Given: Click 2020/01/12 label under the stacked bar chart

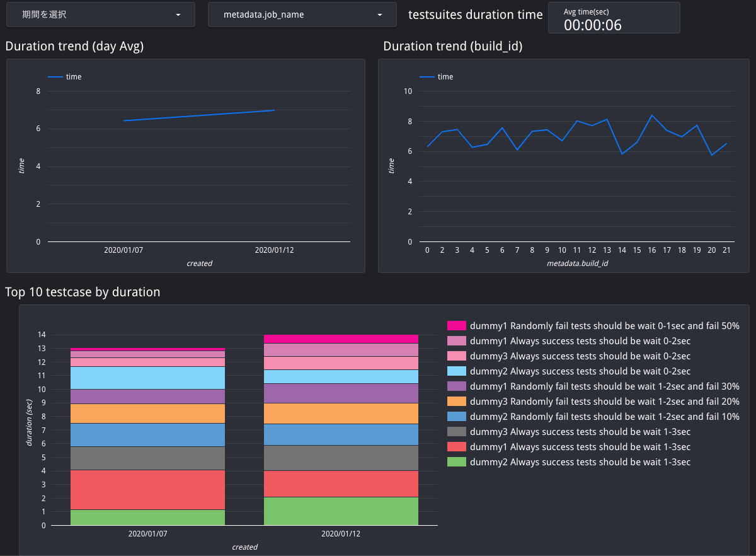Looking at the screenshot, I should tap(341, 533).
